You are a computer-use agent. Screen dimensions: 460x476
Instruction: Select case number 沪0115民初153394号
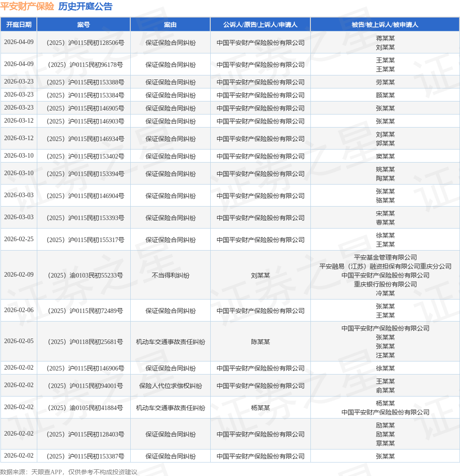[x=85, y=174]
